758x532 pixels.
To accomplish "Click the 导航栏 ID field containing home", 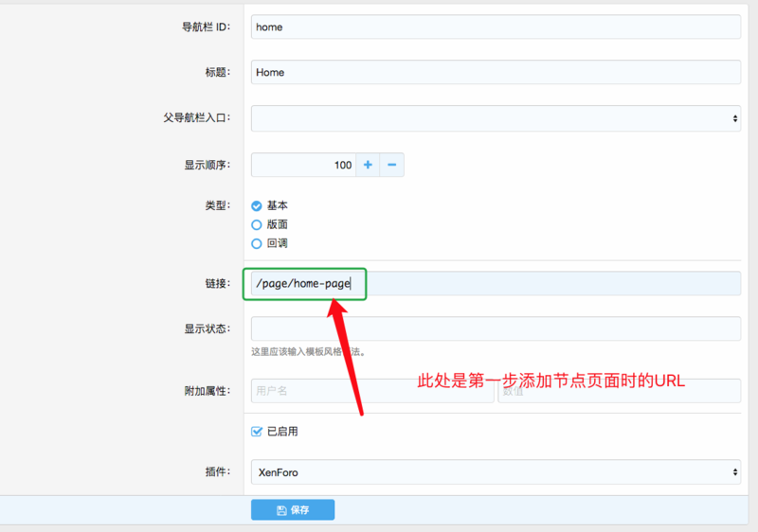I will [x=495, y=27].
